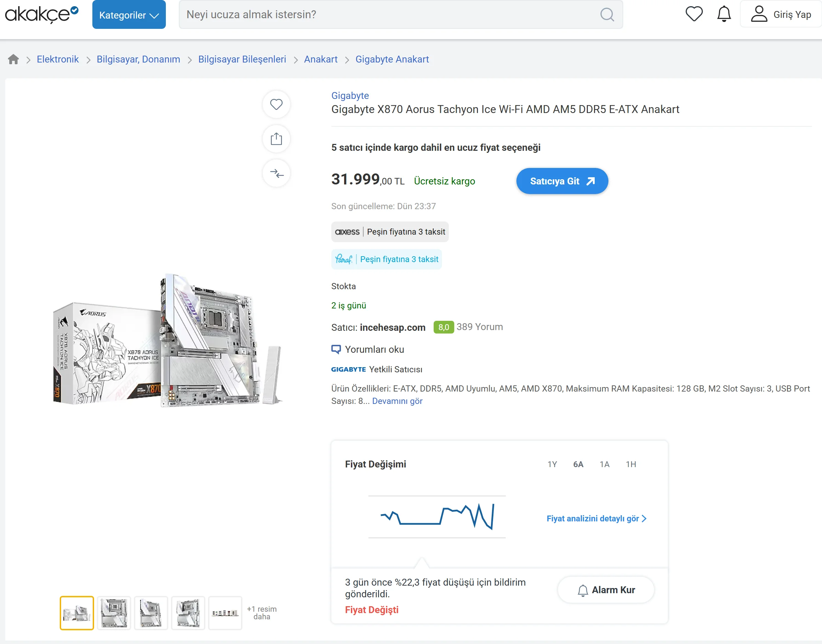Select the 1A price history tab
The width and height of the screenshot is (822, 644).
[x=605, y=464]
